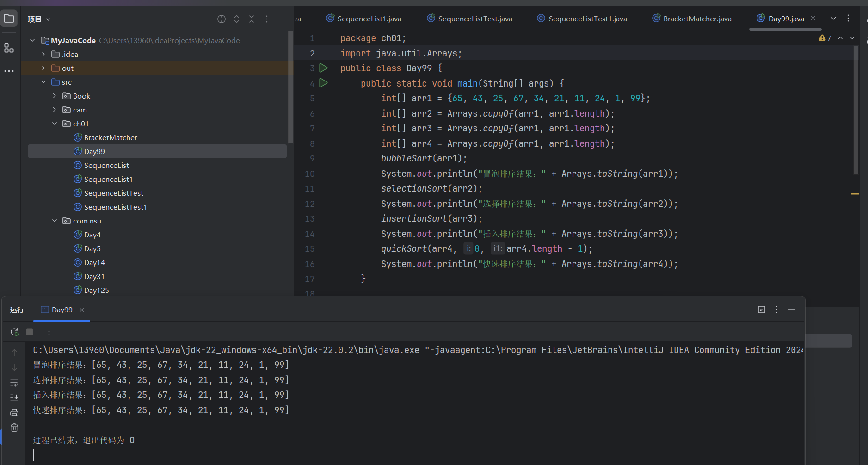This screenshot has height=465, width=868.
Task: Switch to SequenceListTest.java tab
Action: coord(470,19)
